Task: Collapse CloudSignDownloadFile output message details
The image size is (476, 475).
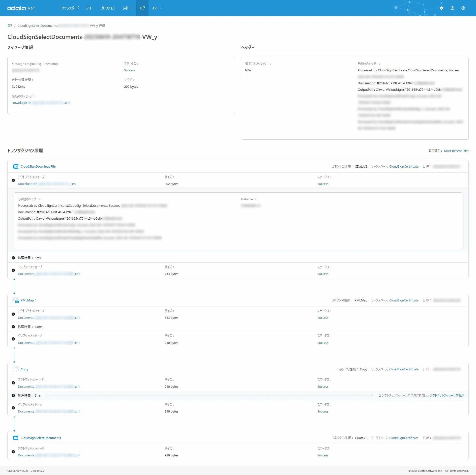Action: pyautogui.click(x=13, y=180)
